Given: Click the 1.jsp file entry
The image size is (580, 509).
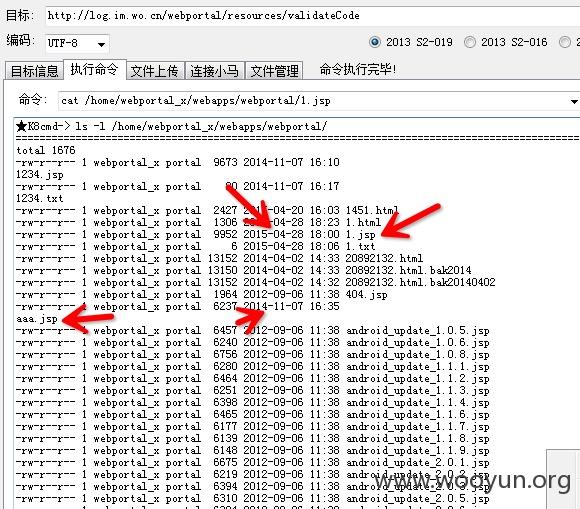Looking at the screenshot, I should click(x=361, y=235).
